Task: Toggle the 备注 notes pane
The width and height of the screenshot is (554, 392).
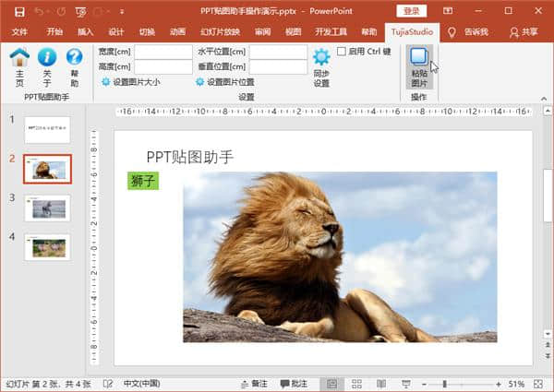Action: (x=253, y=384)
